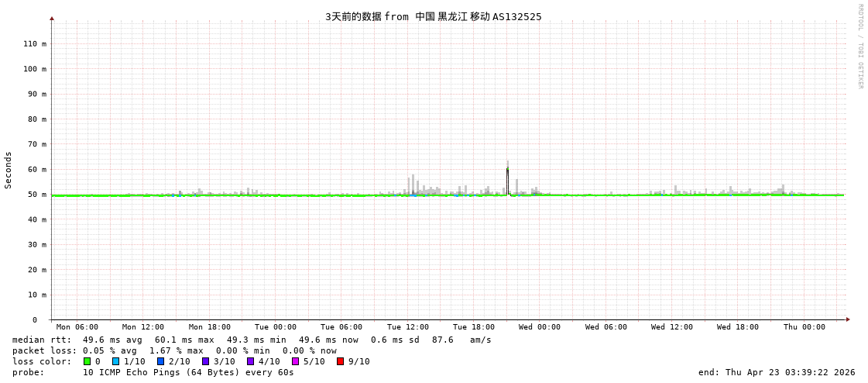Click the RRDTOOL / TOBI OETIKER watermark
This screenshot has width=868, height=383.
click(859, 47)
